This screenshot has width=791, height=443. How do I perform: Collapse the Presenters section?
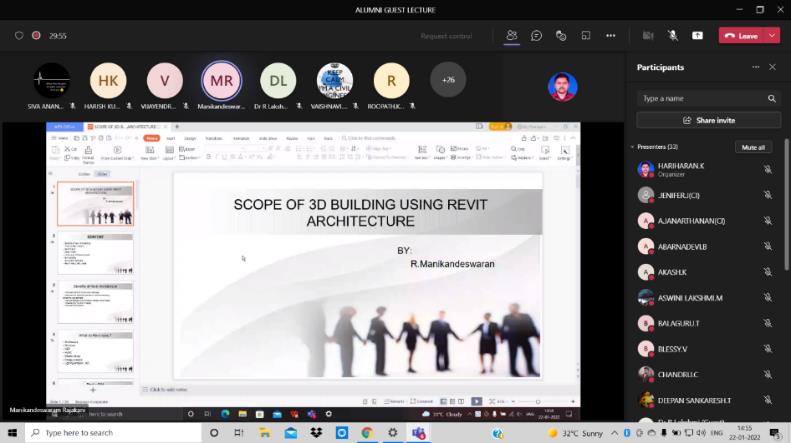pos(632,147)
